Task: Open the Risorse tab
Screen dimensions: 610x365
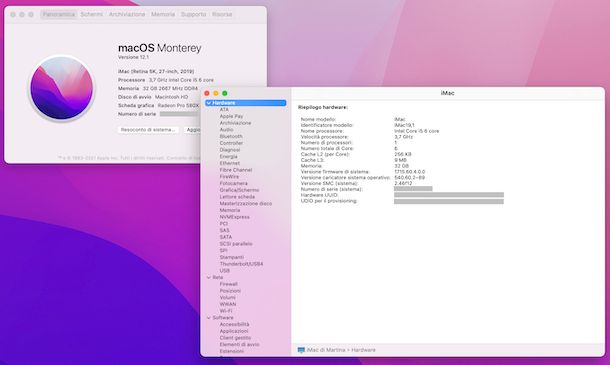Action: click(222, 14)
